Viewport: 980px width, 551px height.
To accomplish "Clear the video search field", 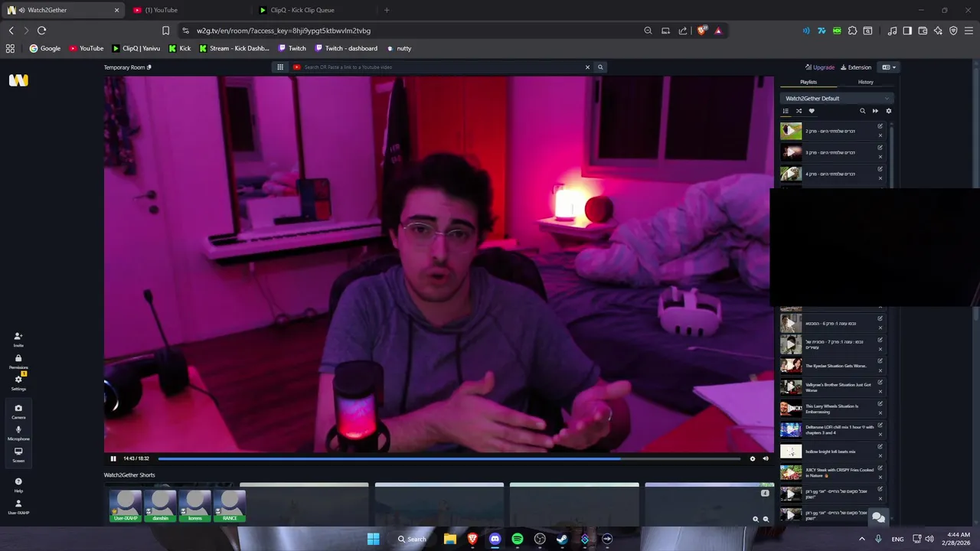I will (x=587, y=67).
